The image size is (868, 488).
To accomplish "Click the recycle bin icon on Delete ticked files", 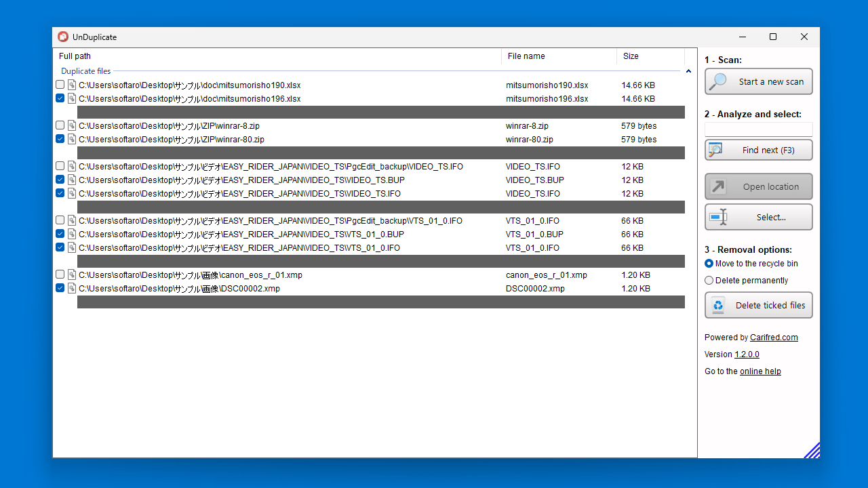I will click(x=718, y=305).
